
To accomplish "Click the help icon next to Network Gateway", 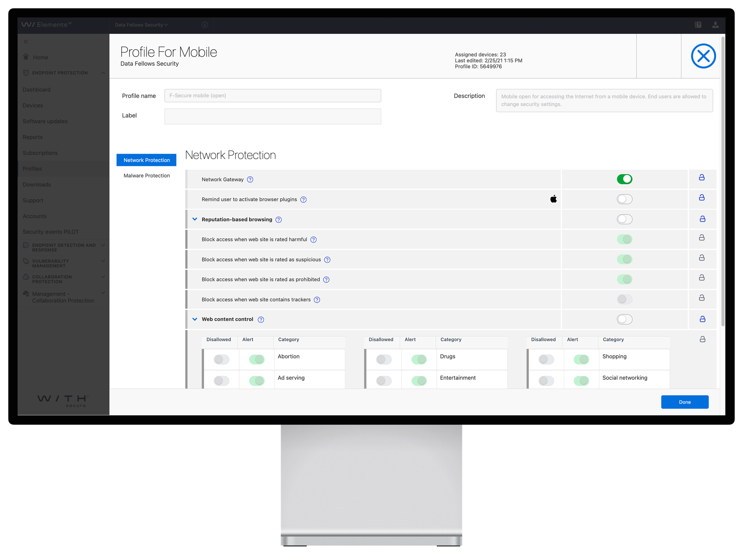I will click(x=249, y=179).
